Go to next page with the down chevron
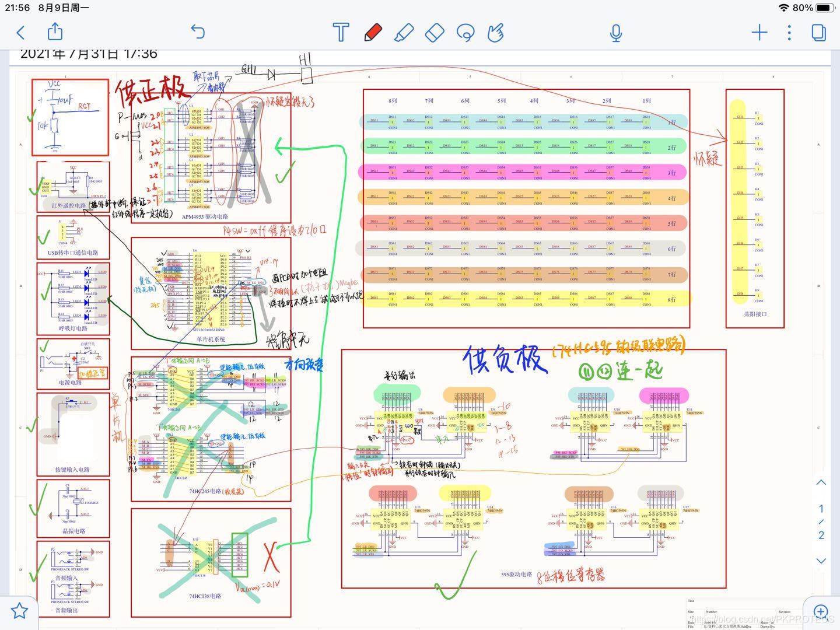The image size is (840, 630). tap(821, 561)
